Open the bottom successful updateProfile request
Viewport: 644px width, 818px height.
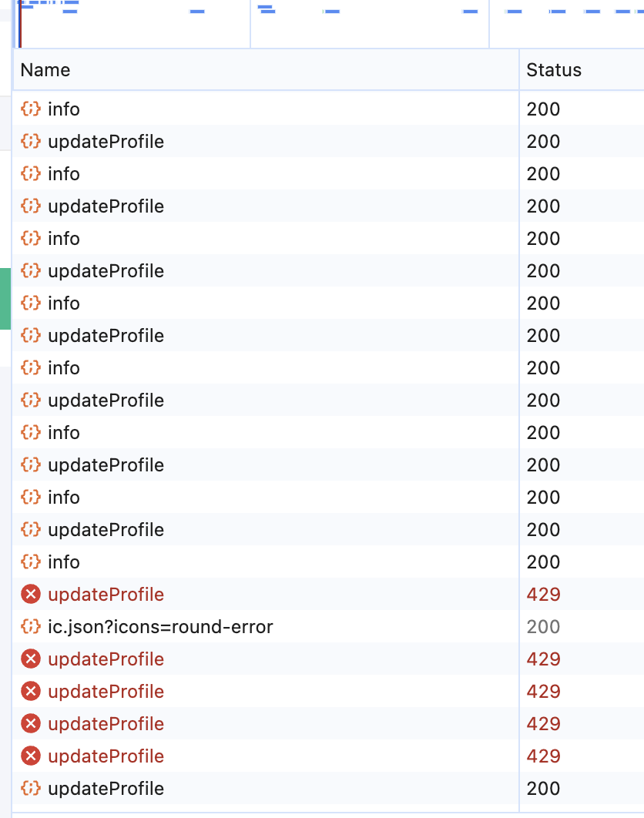click(106, 789)
